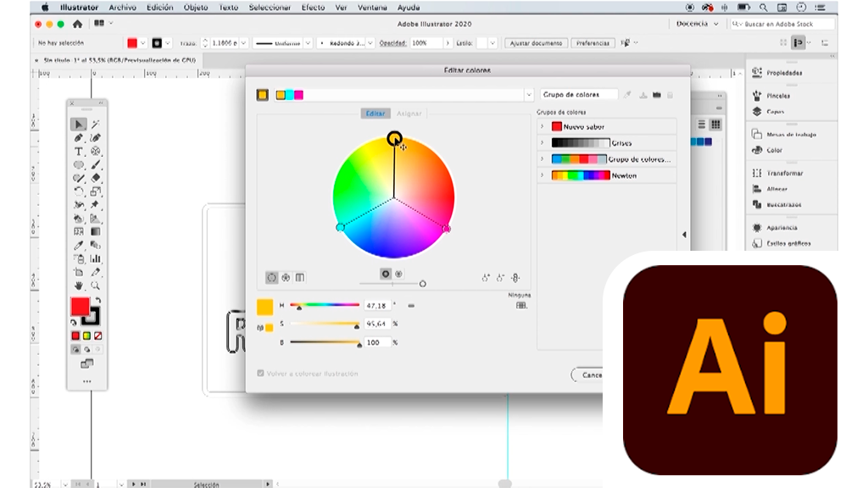Toggle the link harmony colors icon
This screenshot has height=488, width=868.
(x=515, y=277)
